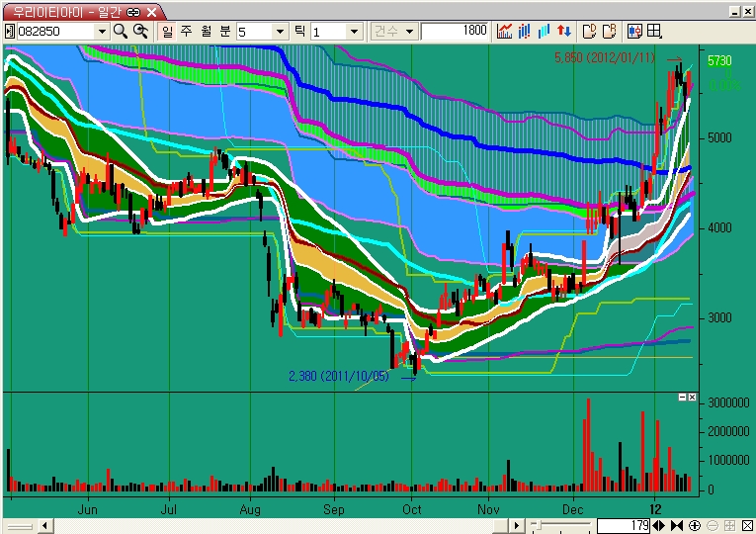Expand the tick interval dropdown showing 1

tap(354, 31)
